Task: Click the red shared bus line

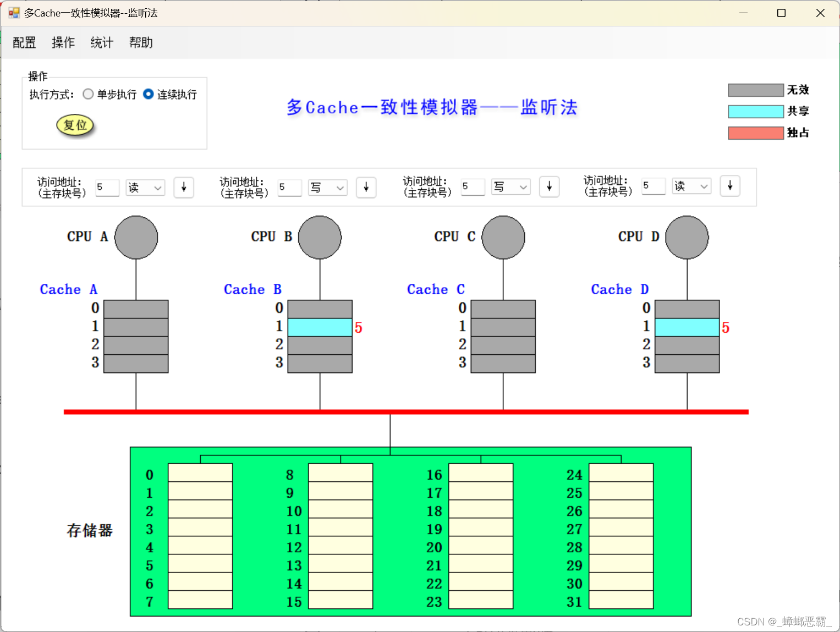Action: pos(406,411)
